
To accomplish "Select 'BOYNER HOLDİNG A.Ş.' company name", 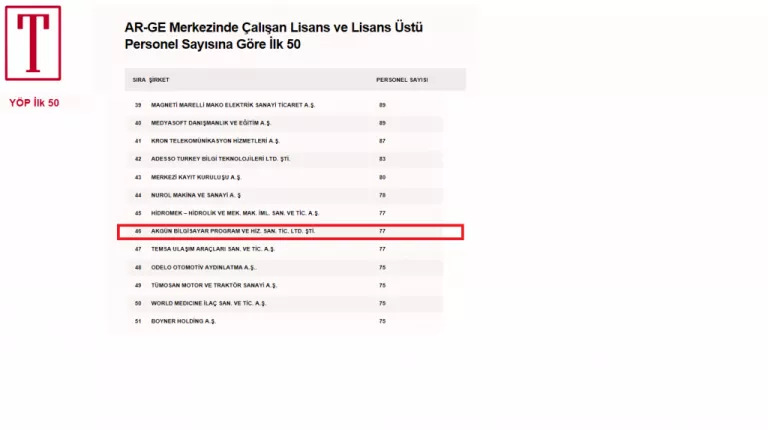I will (x=183, y=321).
